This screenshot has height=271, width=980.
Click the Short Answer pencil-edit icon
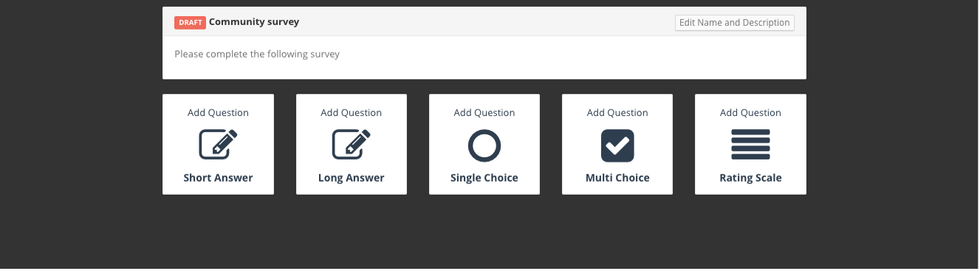click(x=219, y=145)
